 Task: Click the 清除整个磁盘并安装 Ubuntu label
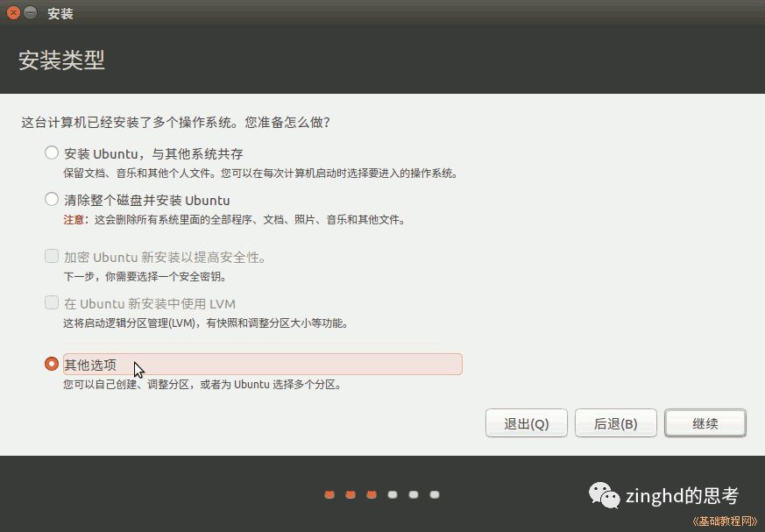[x=147, y=201]
